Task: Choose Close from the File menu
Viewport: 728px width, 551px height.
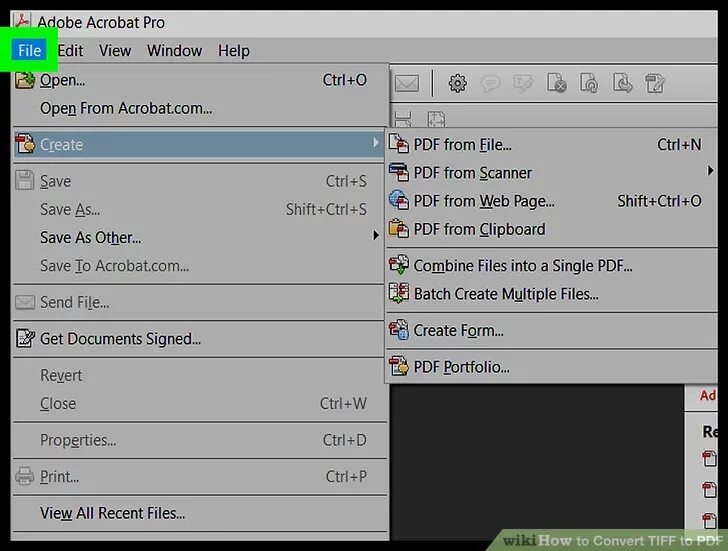Action: pos(200,403)
